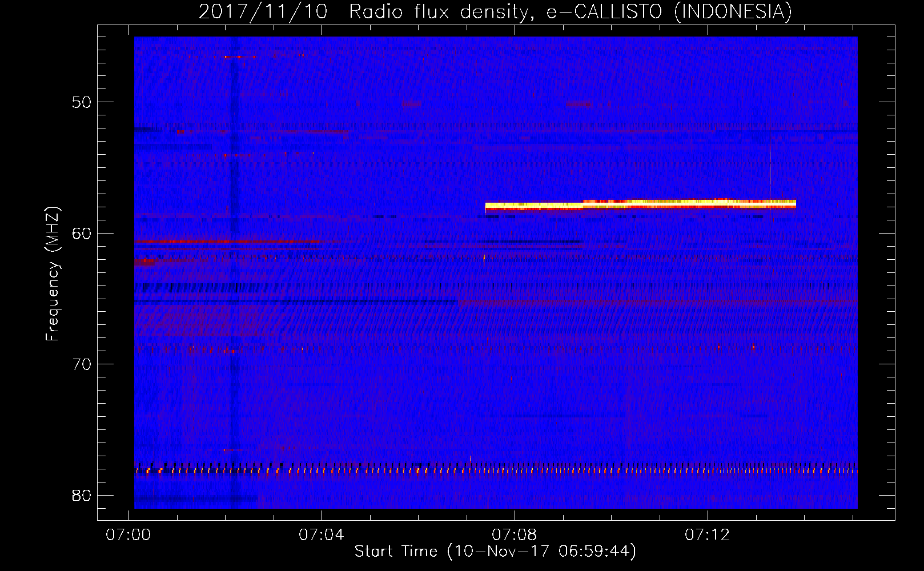Viewport: 924px width, 571px height.
Task: Click the dotted yellow pulse line near 78 MHz
Action: [x=496, y=471]
